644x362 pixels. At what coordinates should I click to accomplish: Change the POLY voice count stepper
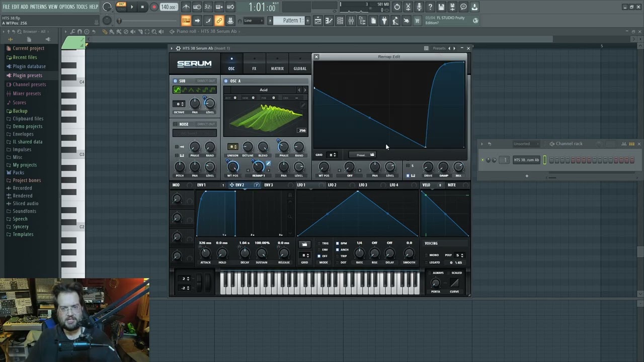point(459,255)
